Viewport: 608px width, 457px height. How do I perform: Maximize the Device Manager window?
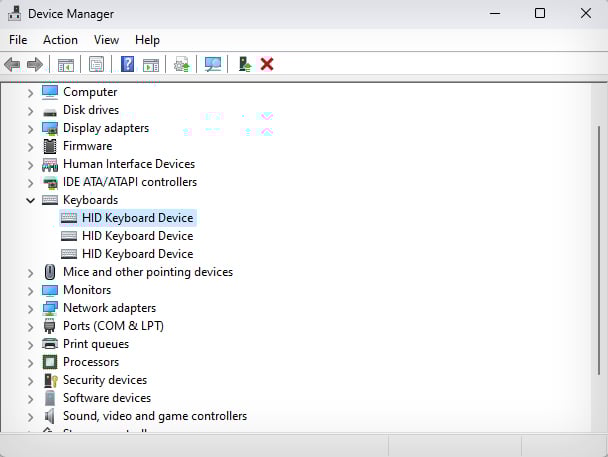pos(540,13)
